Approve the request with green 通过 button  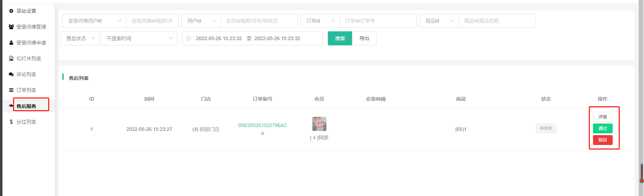tap(602, 128)
